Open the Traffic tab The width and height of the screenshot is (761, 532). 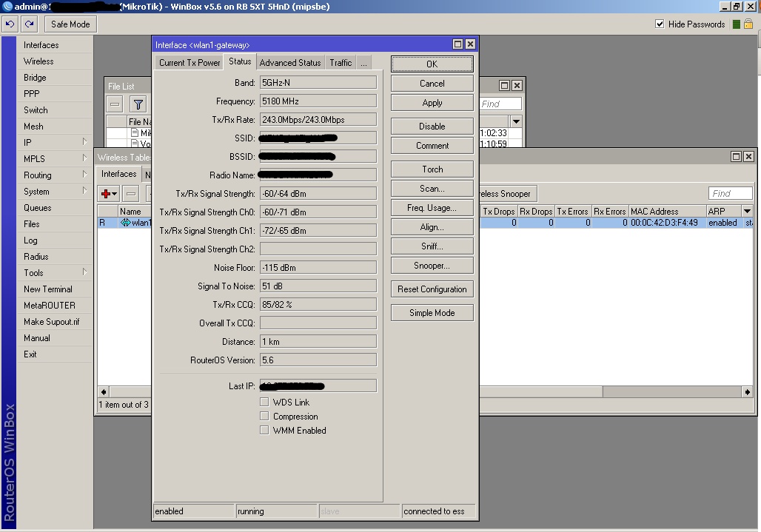341,63
